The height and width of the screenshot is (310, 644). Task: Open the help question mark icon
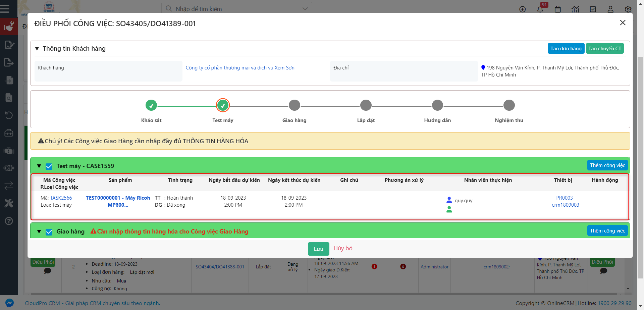click(9, 221)
